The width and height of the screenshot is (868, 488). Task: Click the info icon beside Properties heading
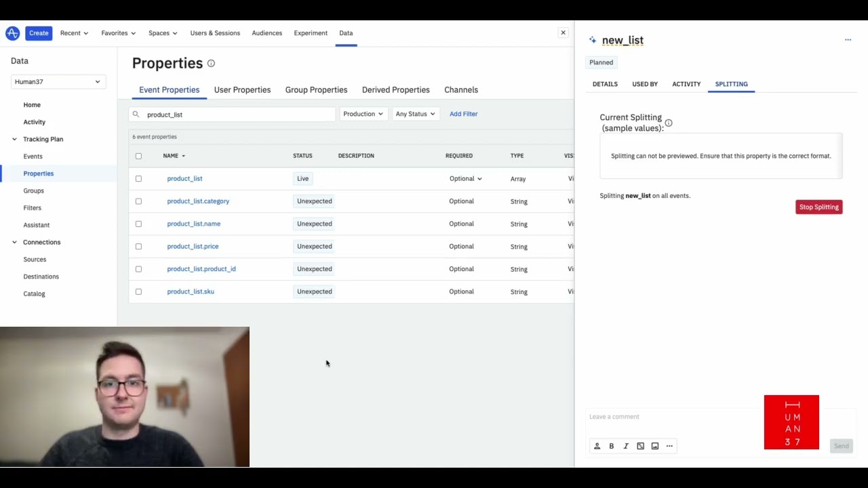211,63
